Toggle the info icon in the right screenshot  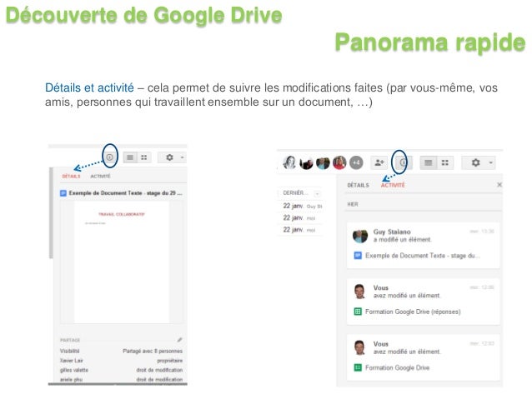pos(404,162)
